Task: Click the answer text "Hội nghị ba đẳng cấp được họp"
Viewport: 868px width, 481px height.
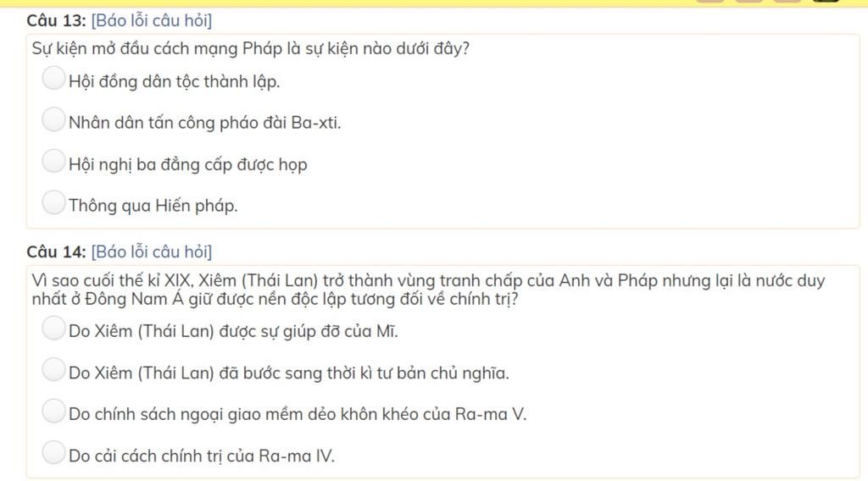Action: (x=187, y=164)
